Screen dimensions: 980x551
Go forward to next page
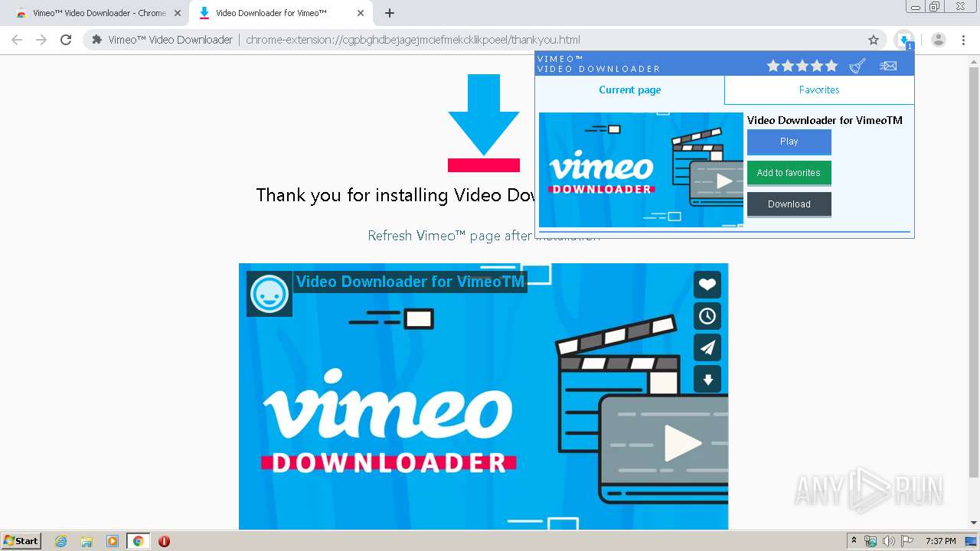41,40
